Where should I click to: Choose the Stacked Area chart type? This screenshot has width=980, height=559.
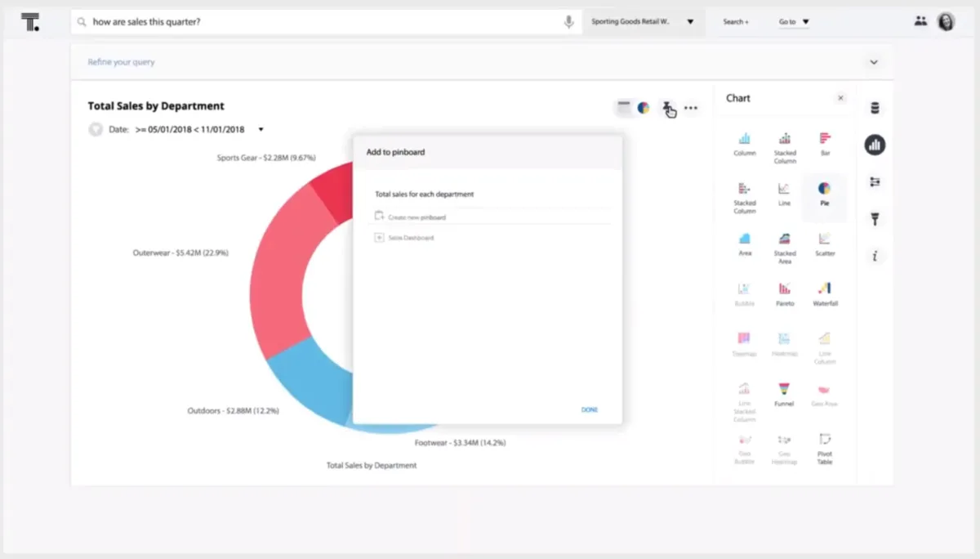(785, 248)
